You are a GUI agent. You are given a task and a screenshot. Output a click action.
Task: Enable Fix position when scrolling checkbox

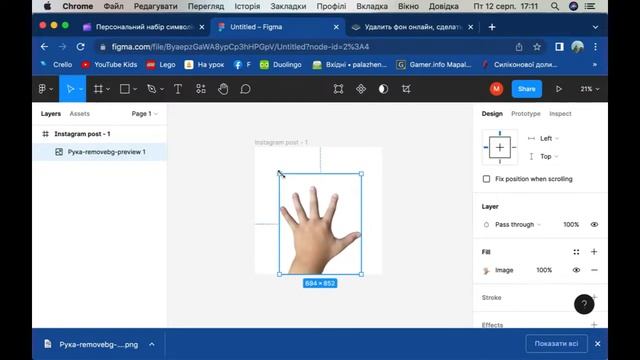[x=486, y=179]
